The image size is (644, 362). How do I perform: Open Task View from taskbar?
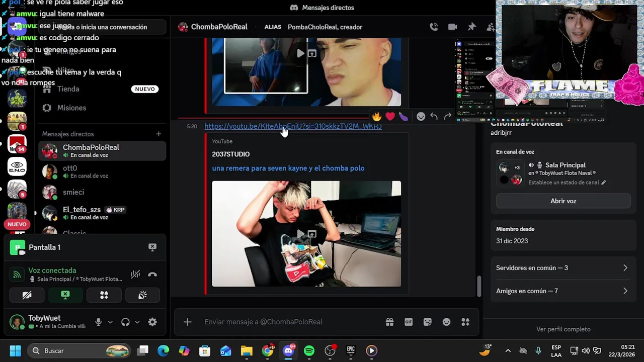click(143, 350)
